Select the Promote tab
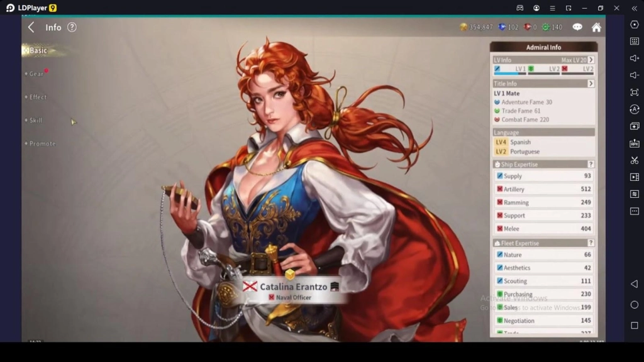Image resolution: width=644 pixels, height=362 pixels. [42, 144]
